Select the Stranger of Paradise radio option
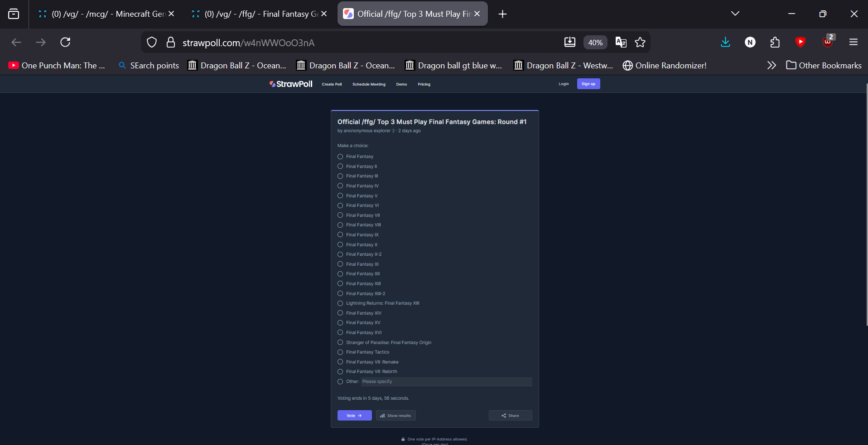 [x=340, y=343]
